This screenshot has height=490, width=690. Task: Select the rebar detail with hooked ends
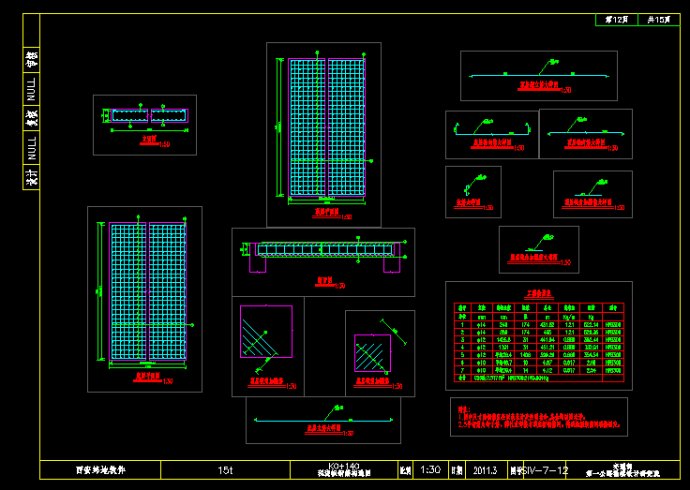(x=489, y=134)
